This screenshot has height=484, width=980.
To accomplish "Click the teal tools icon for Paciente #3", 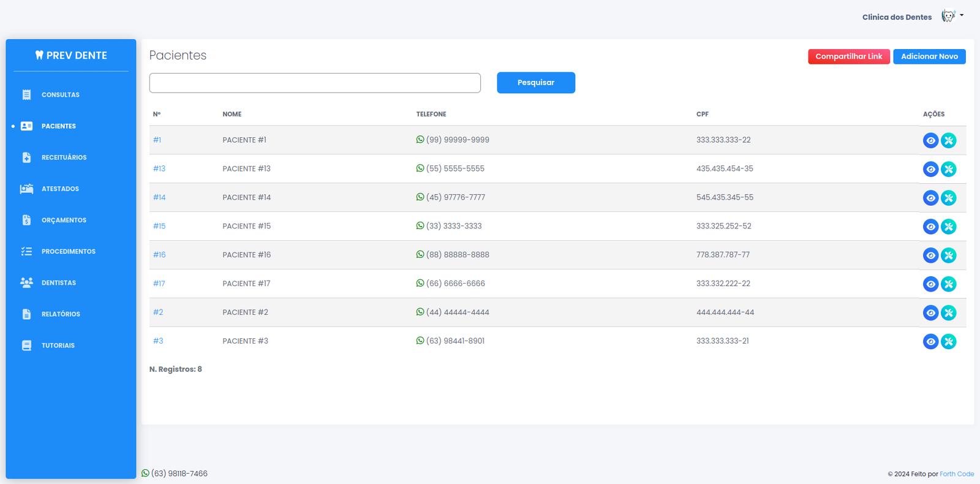I will point(948,341).
